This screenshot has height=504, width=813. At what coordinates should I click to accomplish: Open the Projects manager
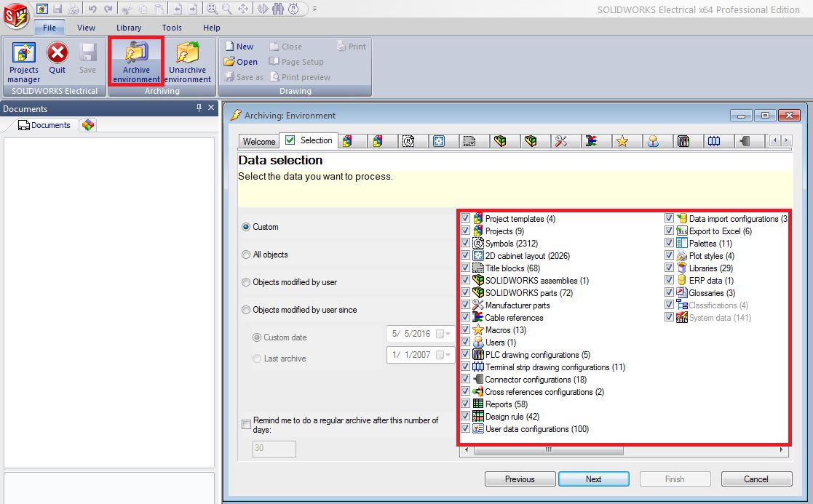pos(24,62)
